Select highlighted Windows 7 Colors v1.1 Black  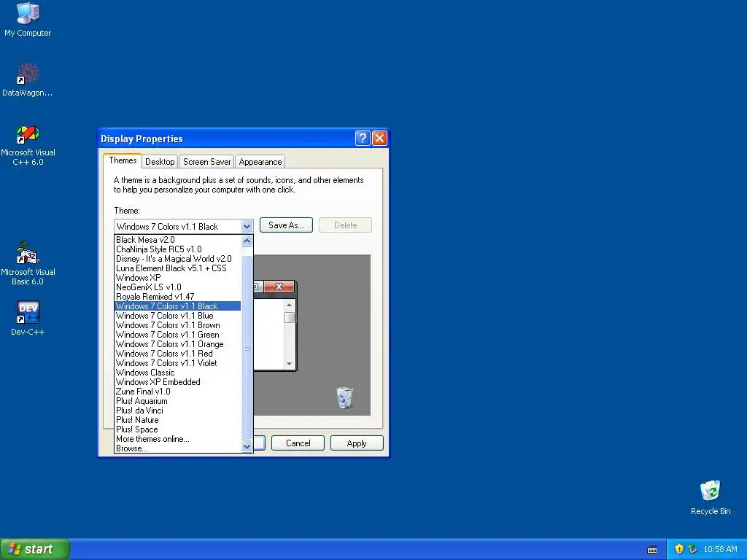[x=178, y=306]
